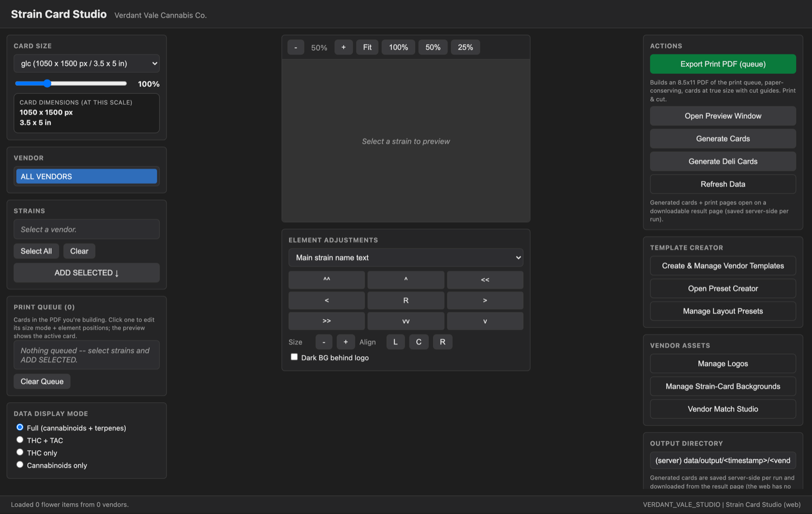The image size is (812, 514).
Task: Click 'Verdant Vale Cannabis Co.' header text
Action: [160, 15]
